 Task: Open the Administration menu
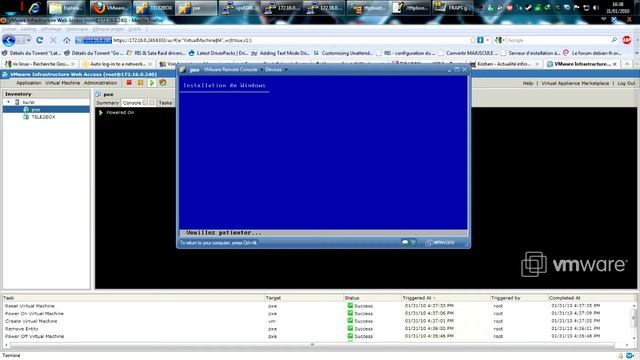coord(100,83)
